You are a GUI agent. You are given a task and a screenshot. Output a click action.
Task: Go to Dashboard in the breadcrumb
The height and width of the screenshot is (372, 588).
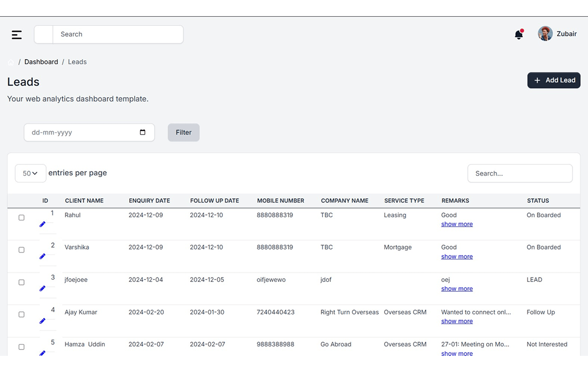coord(41,62)
